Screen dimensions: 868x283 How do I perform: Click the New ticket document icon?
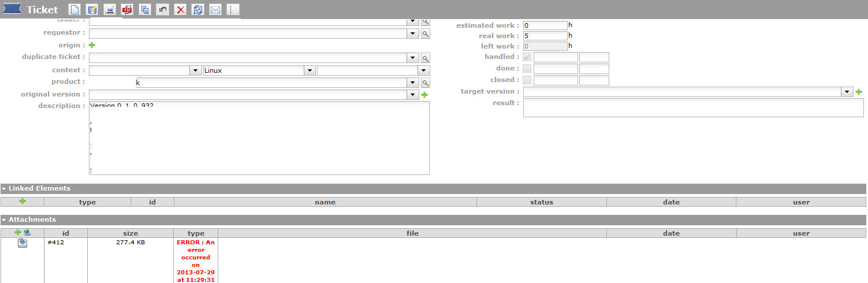pyautogui.click(x=74, y=9)
